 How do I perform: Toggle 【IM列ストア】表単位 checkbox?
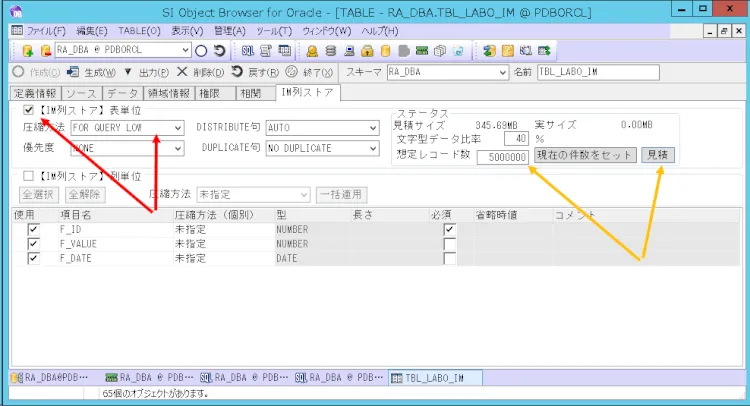click(28, 110)
